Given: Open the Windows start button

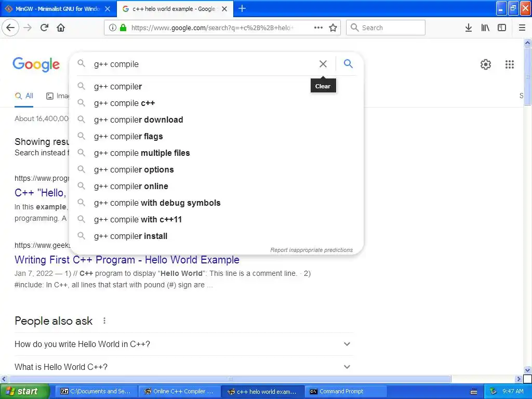Looking at the screenshot, I should pyautogui.click(x=24, y=391).
